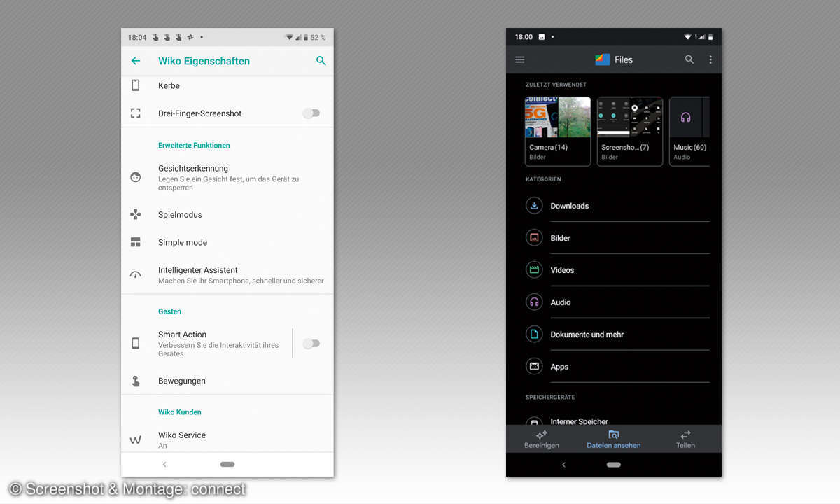Tap the back arrow in Wiko Eigenschaften
Viewport: 840px width, 504px height.
click(136, 61)
